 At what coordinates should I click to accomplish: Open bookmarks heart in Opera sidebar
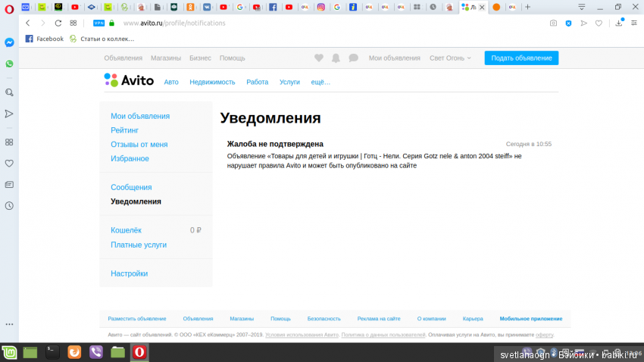tap(9, 164)
